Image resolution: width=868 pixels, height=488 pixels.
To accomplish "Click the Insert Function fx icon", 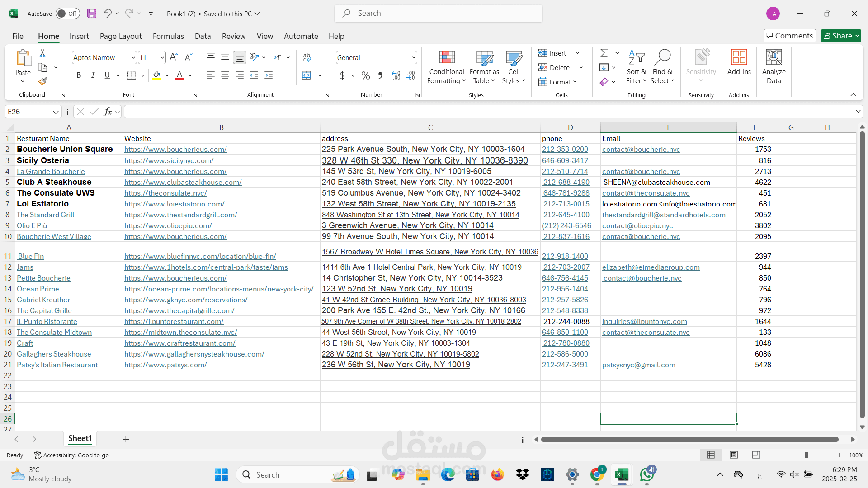I will (108, 112).
